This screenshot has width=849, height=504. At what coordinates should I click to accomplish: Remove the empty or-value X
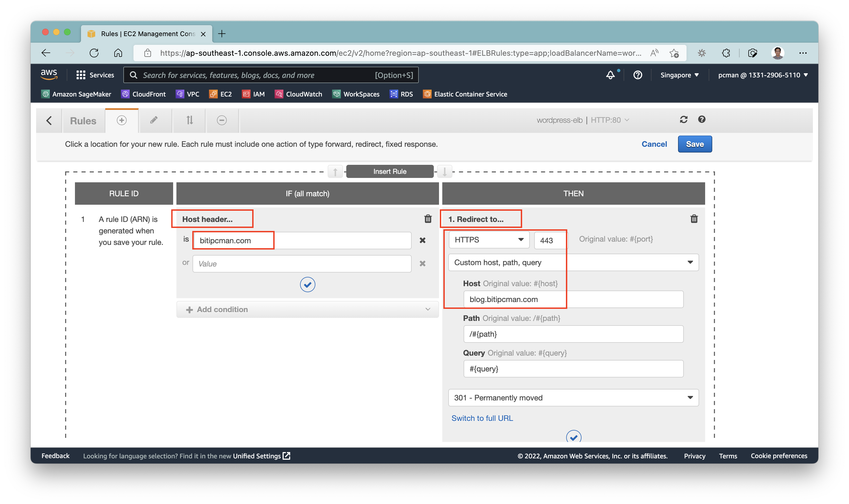[x=423, y=263]
